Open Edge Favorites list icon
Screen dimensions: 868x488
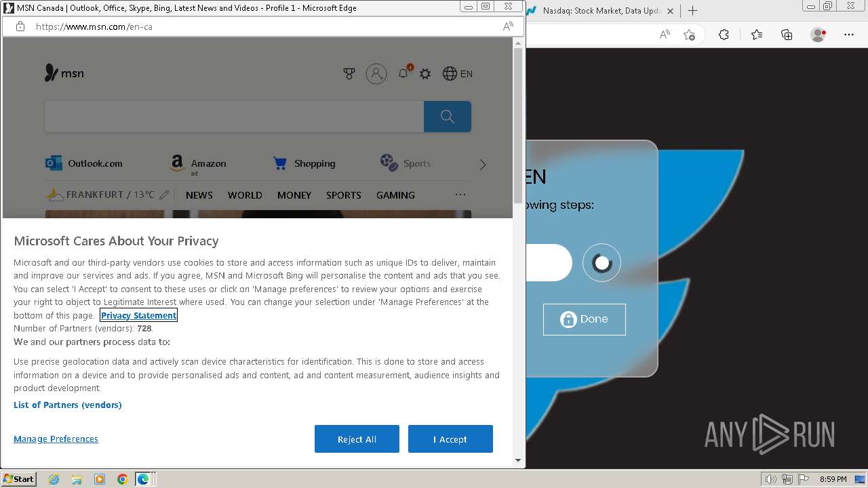pos(757,35)
